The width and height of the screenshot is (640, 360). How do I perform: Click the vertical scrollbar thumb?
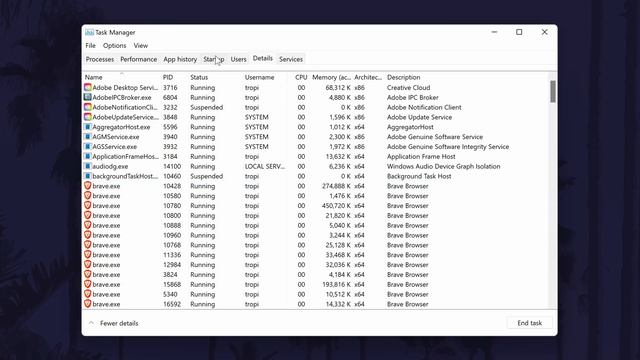click(553, 91)
